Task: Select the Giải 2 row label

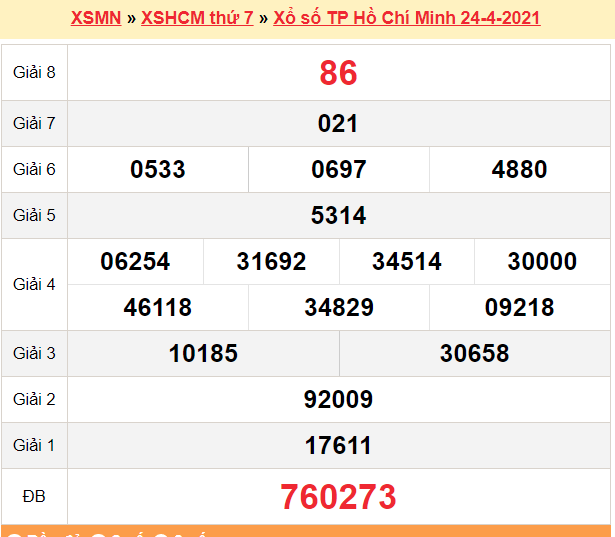Action: (34, 399)
